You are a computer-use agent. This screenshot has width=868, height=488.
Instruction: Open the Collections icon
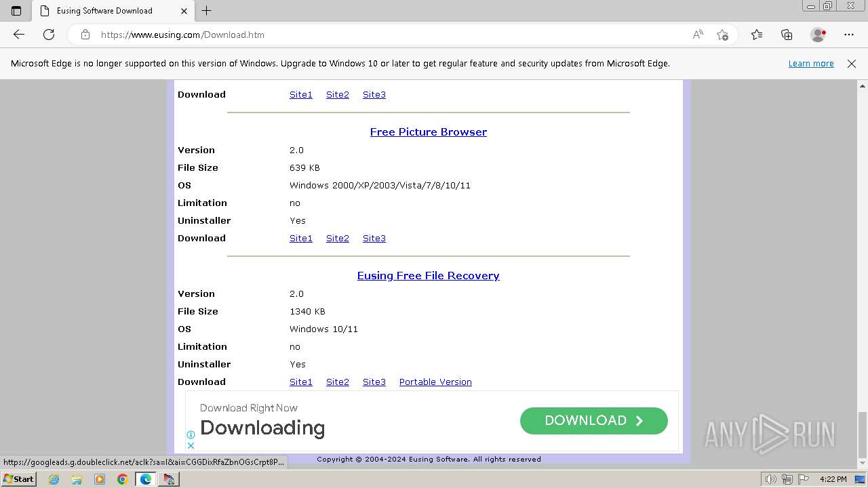[787, 35]
